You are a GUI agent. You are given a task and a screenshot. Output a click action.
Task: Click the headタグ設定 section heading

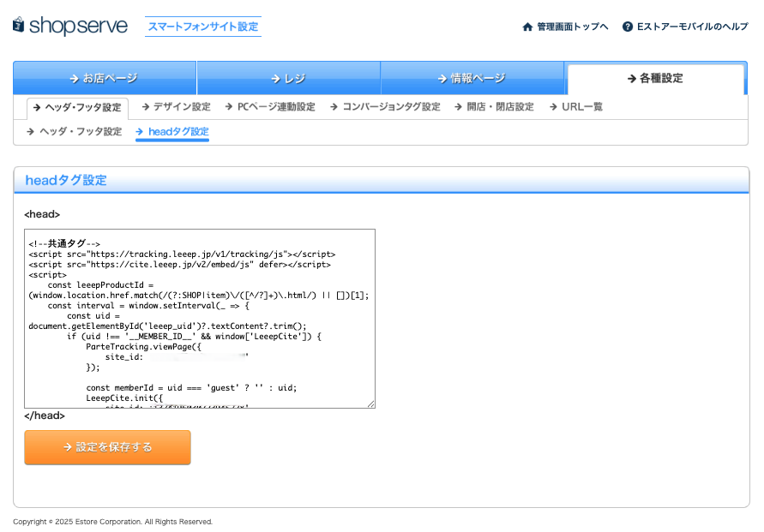pos(66,180)
